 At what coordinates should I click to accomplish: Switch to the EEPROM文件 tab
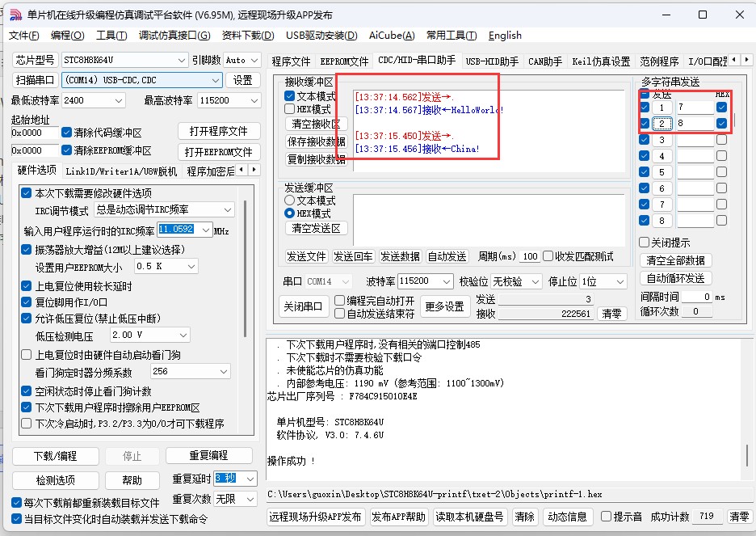click(x=344, y=61)
